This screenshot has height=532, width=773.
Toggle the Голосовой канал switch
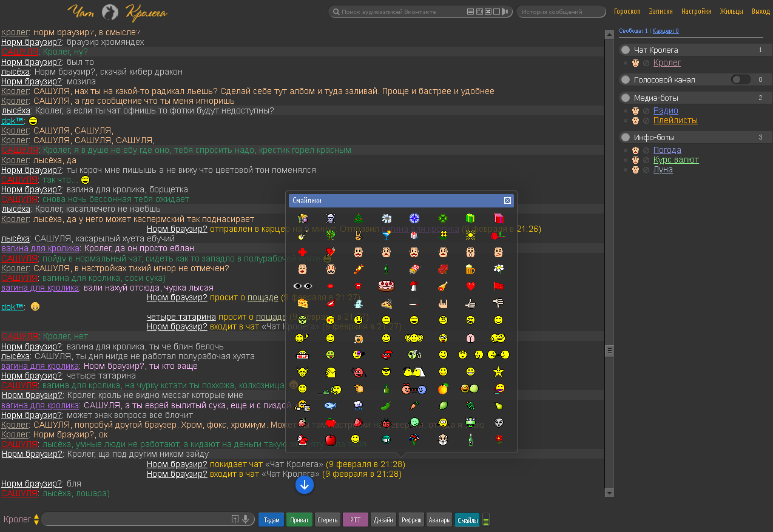click(740, 79)
